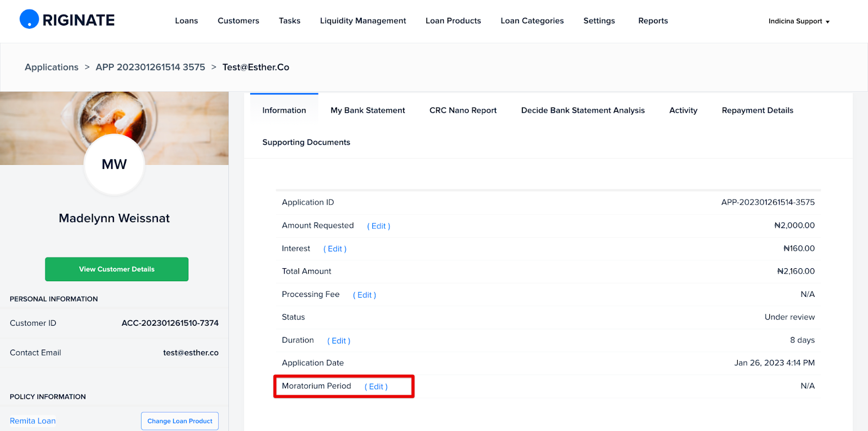Edit the Interest amount
The width and height of the screenshot is (868, 431).
pyautogui.click(x=335, y=249)
